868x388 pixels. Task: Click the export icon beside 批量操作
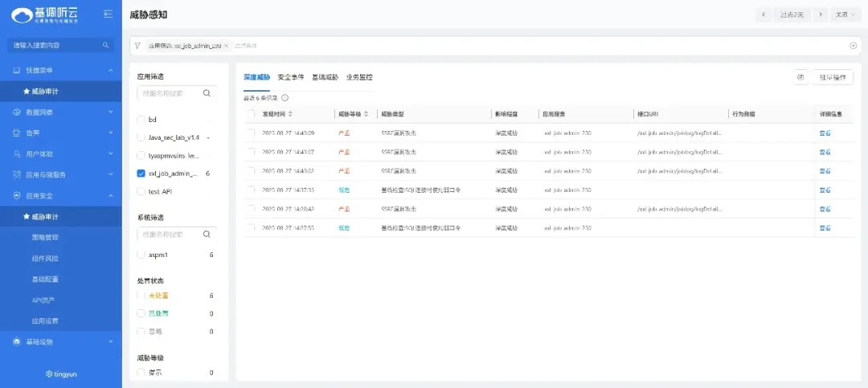[800, 77]
